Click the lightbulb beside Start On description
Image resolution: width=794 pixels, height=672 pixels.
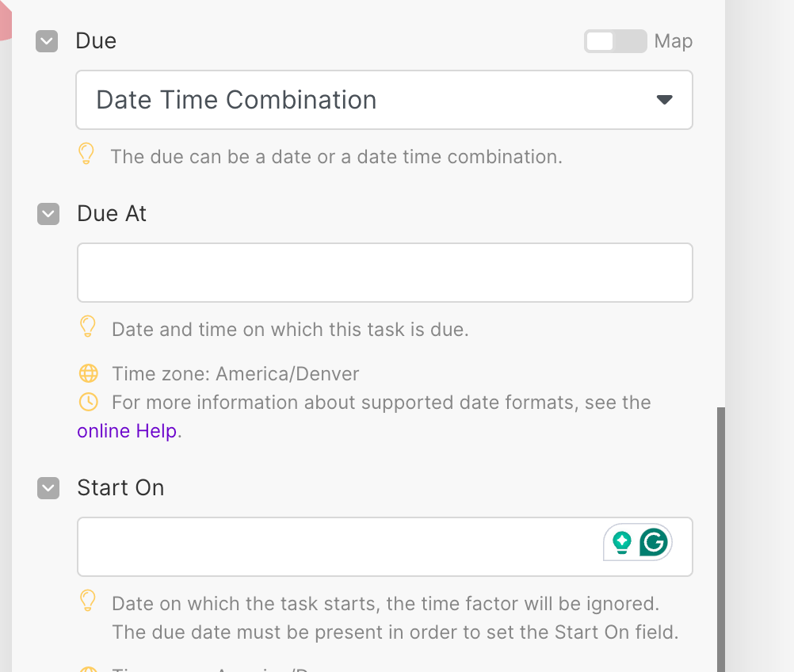88,601
